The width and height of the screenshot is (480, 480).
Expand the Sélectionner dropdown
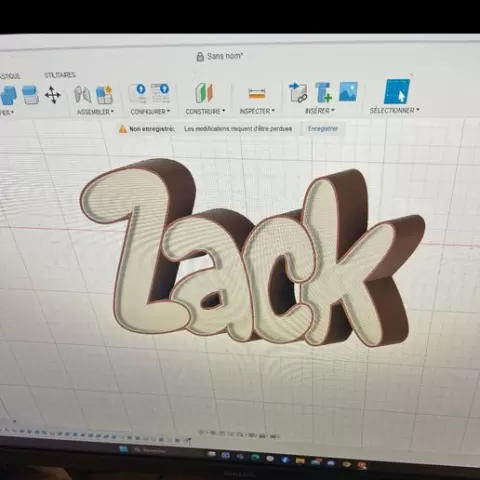[x=394, y=110]
